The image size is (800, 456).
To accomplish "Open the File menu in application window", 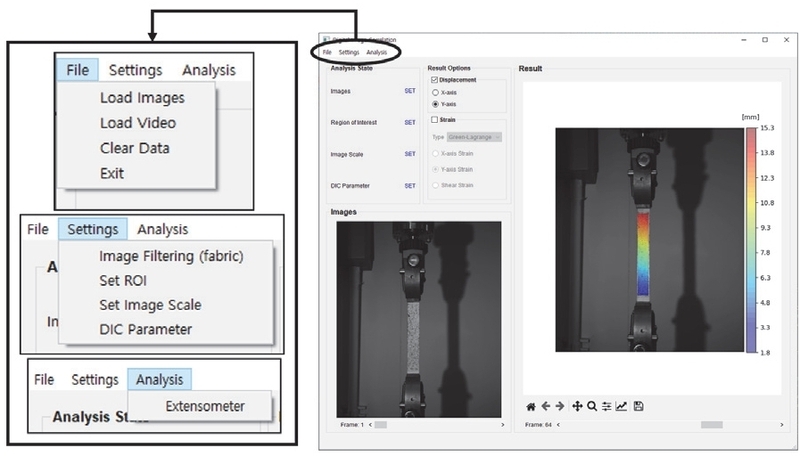I will 327,52.
